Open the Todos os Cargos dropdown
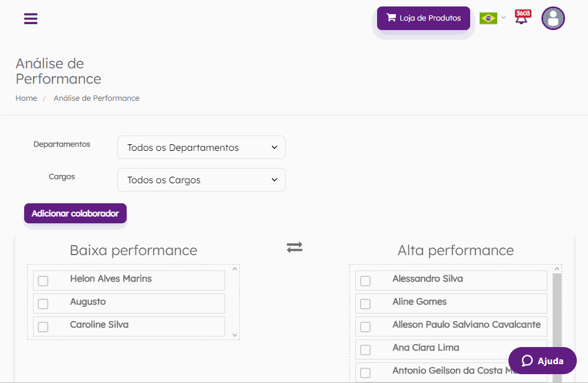This screenshot has height=383, width=588. click(201, 180)
